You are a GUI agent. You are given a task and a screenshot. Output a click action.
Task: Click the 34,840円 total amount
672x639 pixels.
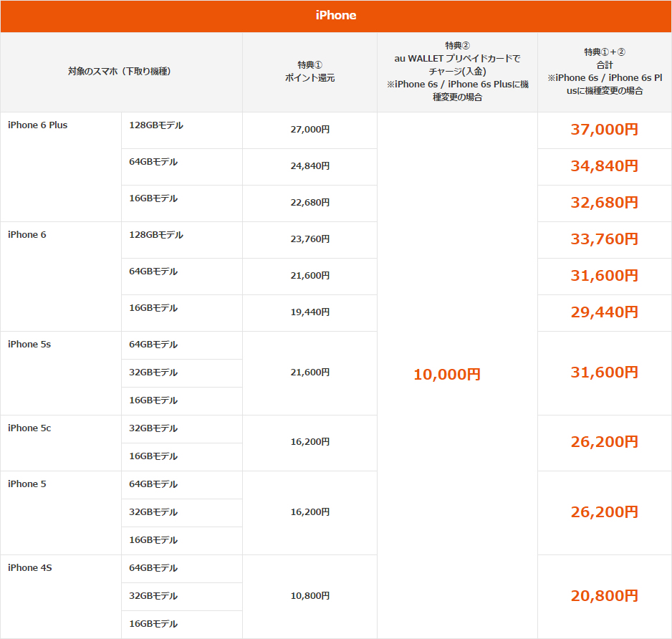pyautogui.click(x=604, y=166)
